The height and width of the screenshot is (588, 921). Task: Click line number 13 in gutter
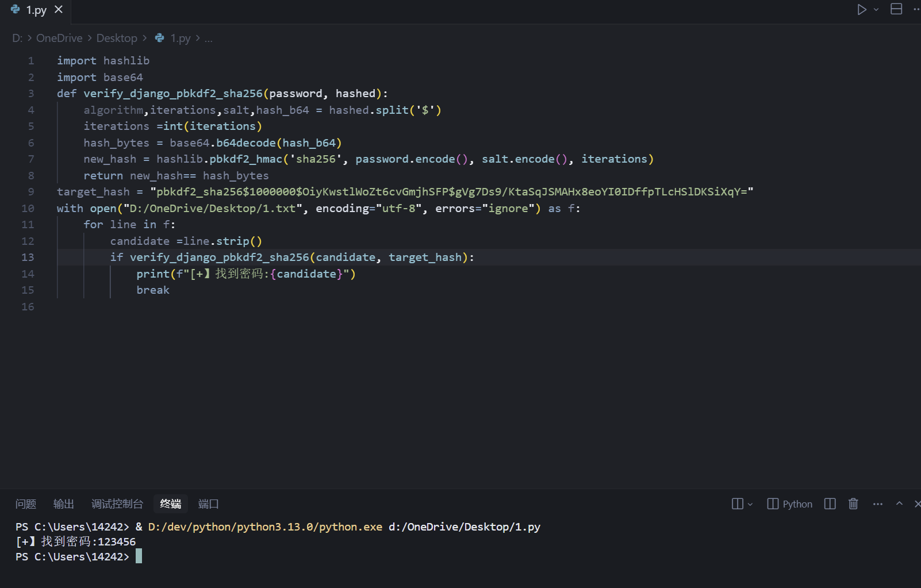tap(28, 258)
